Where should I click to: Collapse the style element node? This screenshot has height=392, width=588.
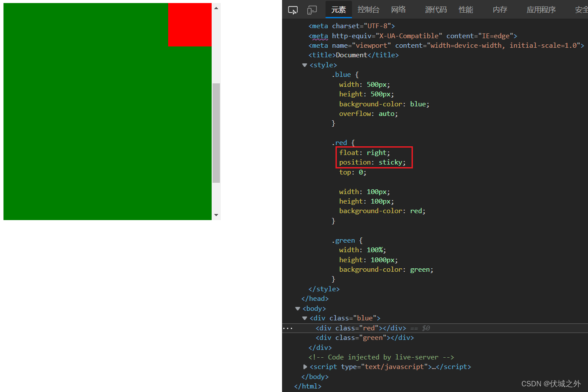click(305, 65)
